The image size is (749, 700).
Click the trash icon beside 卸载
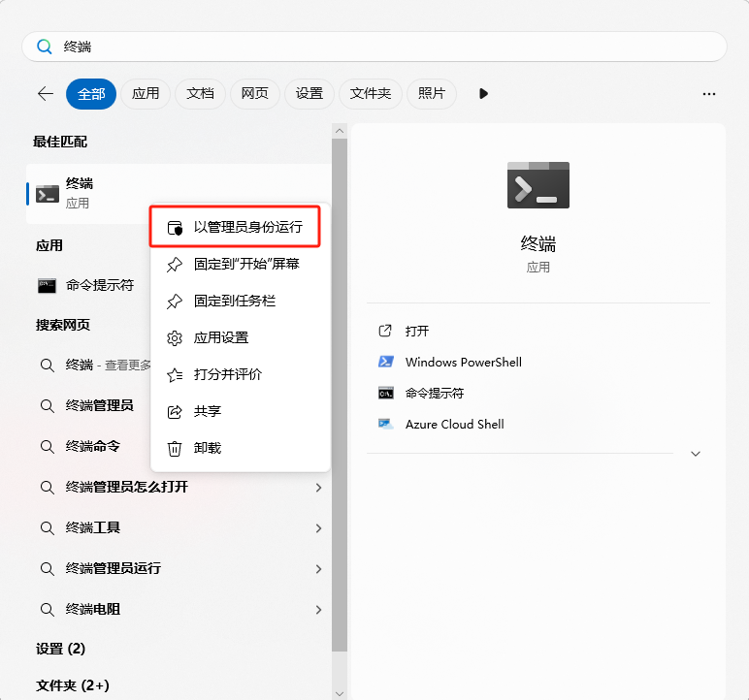[175, 448]
